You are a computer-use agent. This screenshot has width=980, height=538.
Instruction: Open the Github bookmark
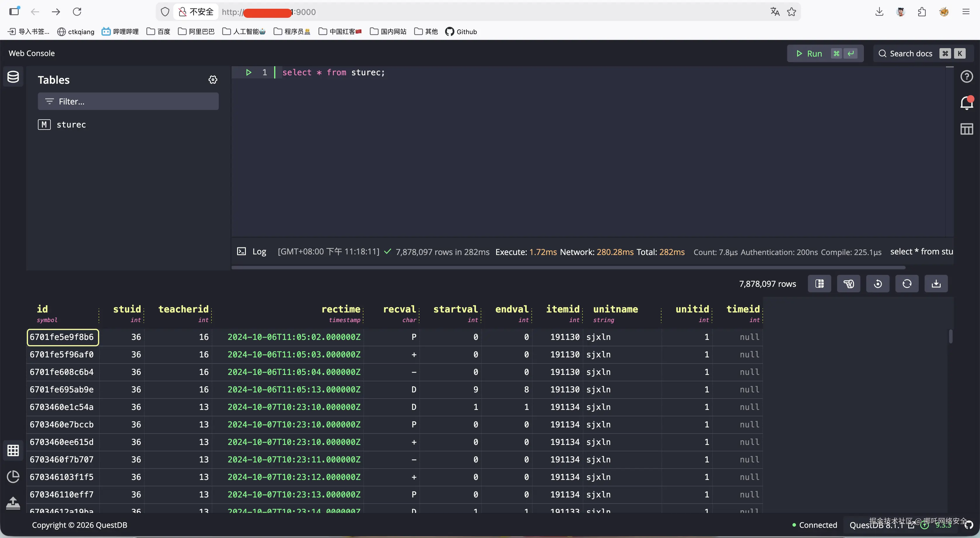[x=461, y=32]
